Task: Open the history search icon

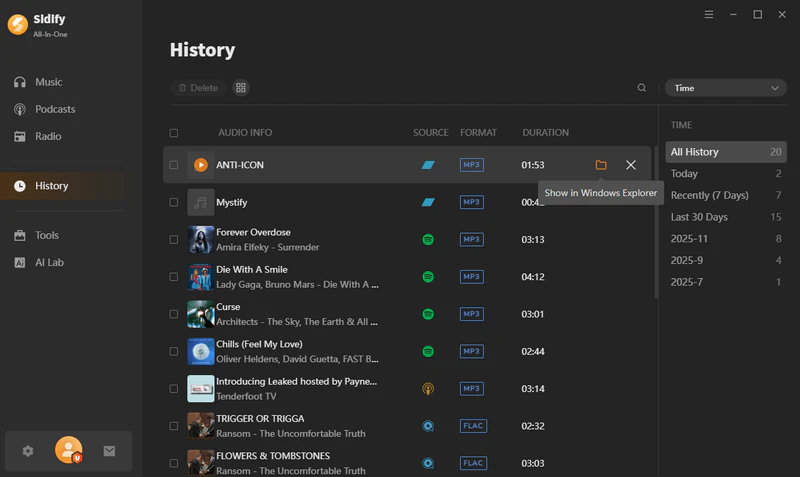Action: [642, 88]
